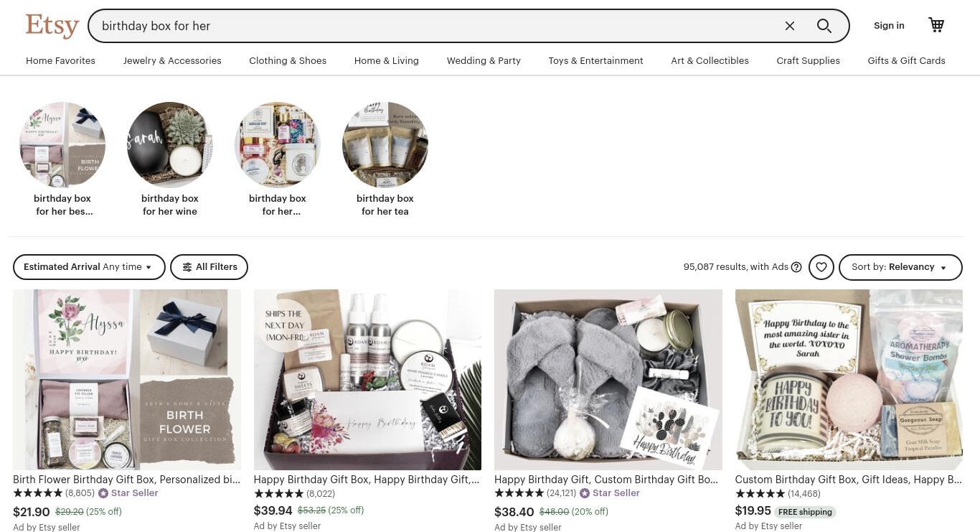
Task: Open the Jewelry & Accessories menu
Action: coord(172,61)
